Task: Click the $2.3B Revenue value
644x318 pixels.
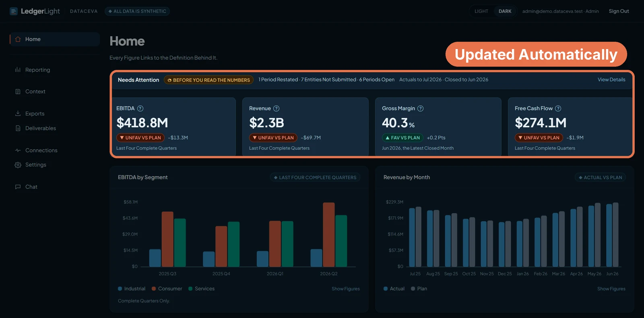Action: pos(266,123)
